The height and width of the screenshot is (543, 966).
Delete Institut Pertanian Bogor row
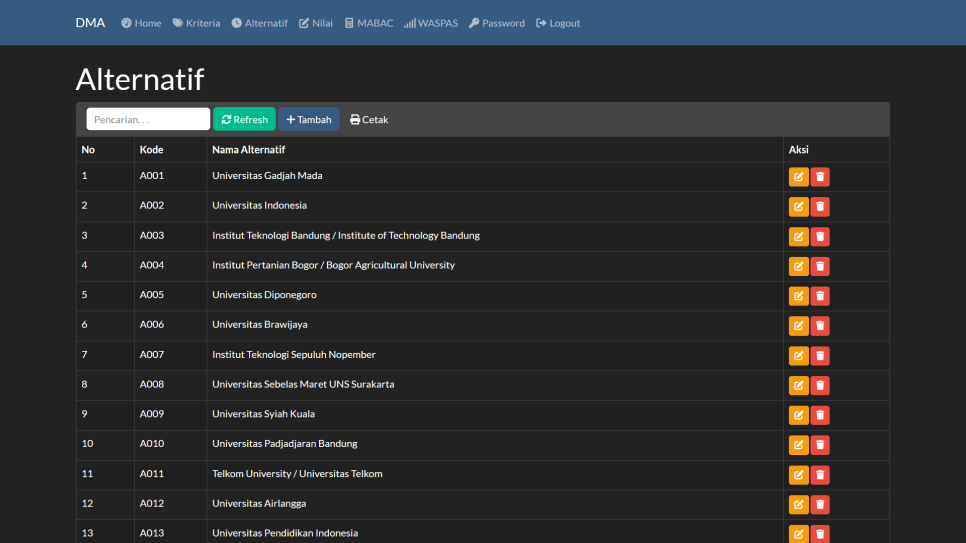point(820,266)
